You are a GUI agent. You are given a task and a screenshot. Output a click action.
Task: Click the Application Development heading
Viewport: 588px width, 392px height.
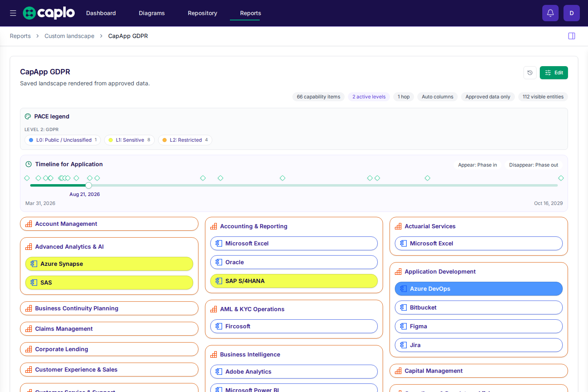coord(440,272)
